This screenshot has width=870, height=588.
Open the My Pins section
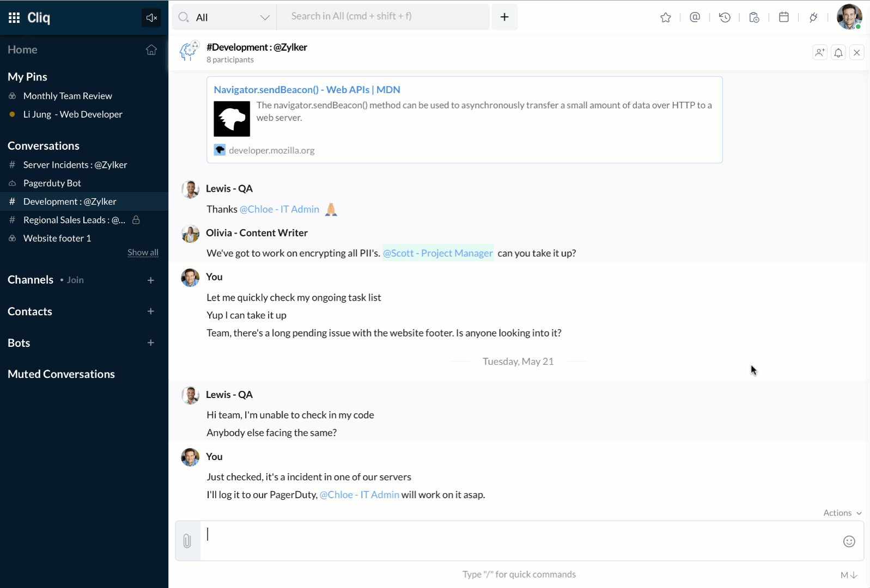click(x=27, y=77)
